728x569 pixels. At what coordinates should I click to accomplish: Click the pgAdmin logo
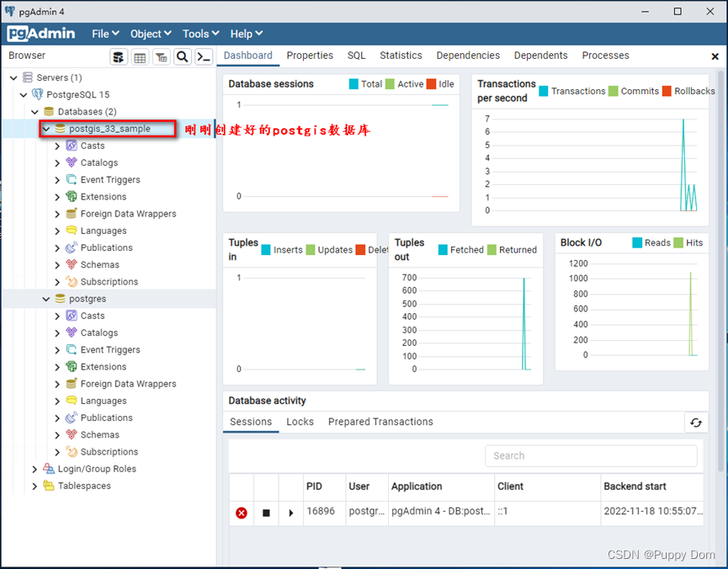click(x=41, y=34)
